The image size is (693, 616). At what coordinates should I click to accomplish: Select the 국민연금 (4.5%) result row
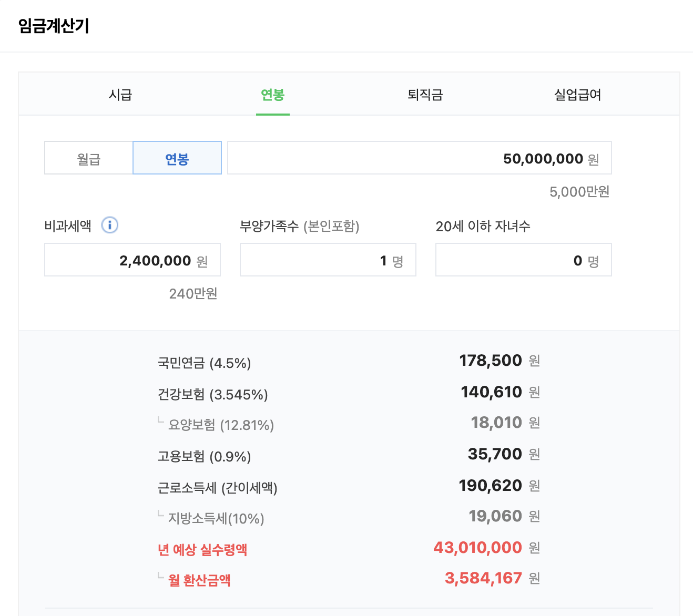(204, 362)
